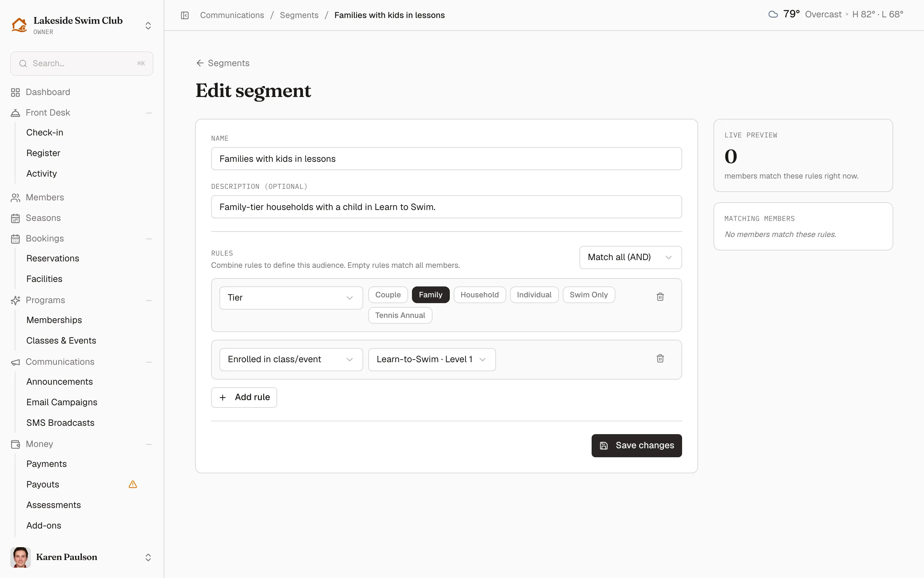Open Communications breadcrumb link

[x=232, y=15]
